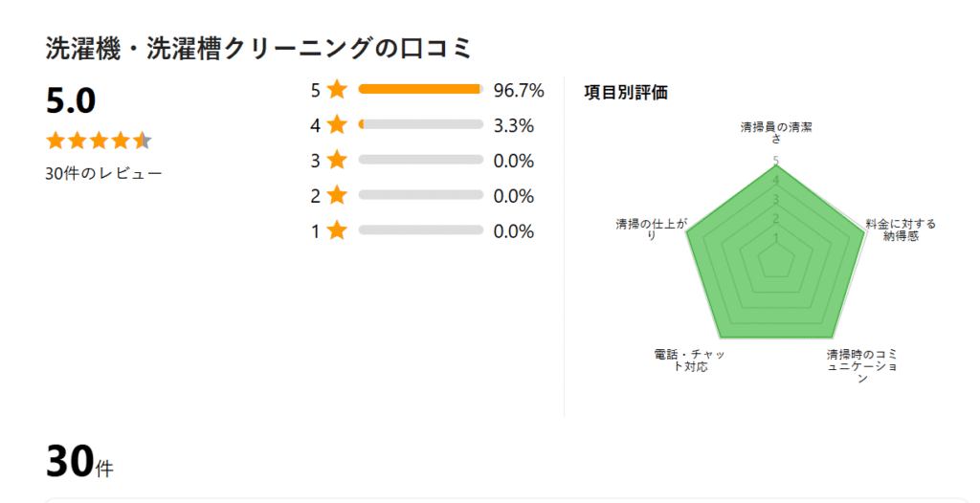The image size is (980, 503).
Task: Click the third star of overall rating
Action: coord(99,142)
